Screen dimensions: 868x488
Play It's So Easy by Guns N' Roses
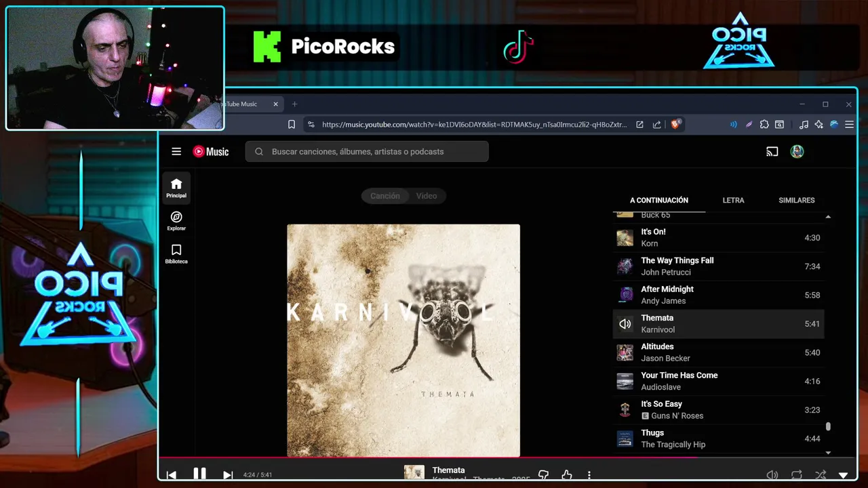tap(719, 410)
